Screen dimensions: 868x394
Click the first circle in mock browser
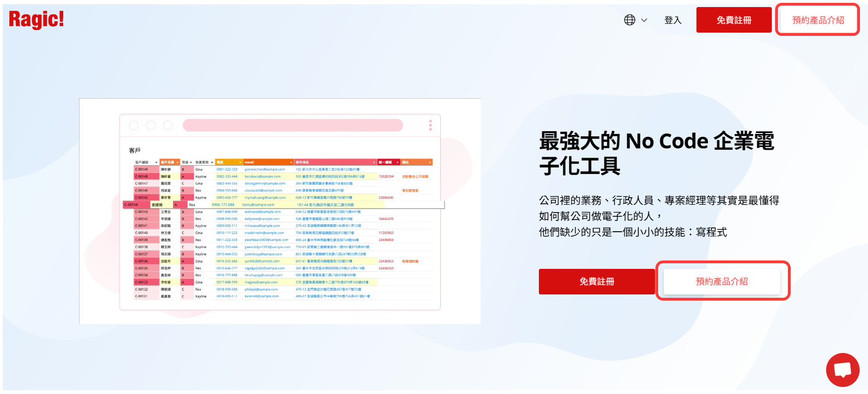click(x=134, y=125)
